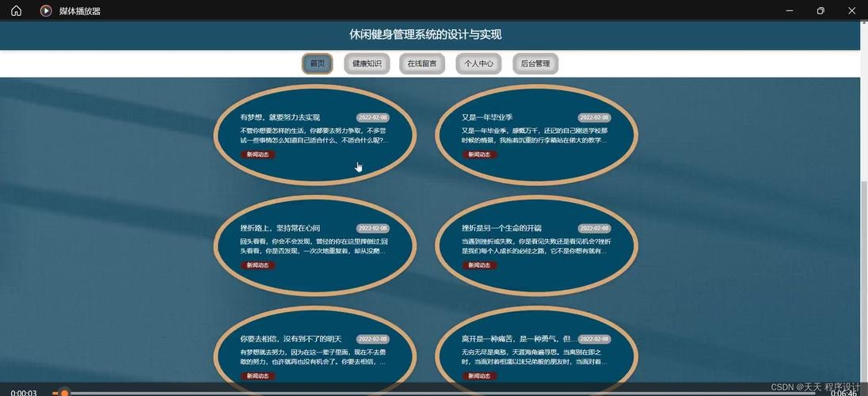
Task: Open article 又是一年毕业季
Action: pos(487,117)
